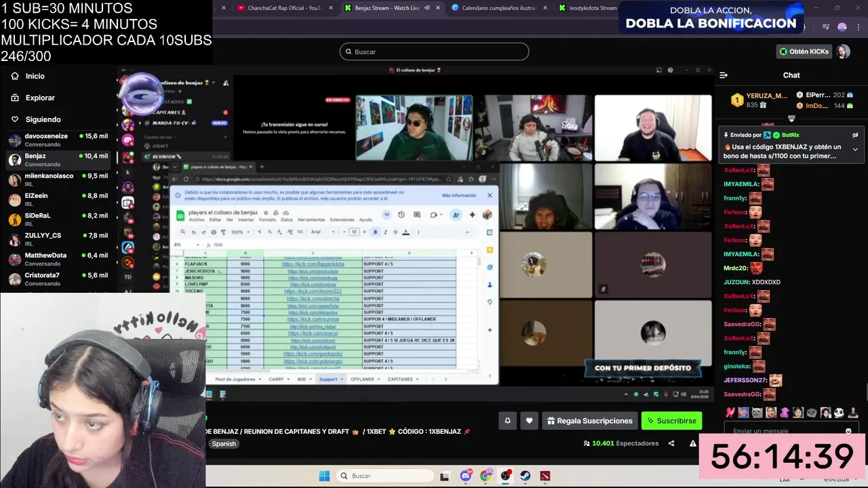Turn on notifications with the bell button
The image size is (868, 488).
coord(507,421)
